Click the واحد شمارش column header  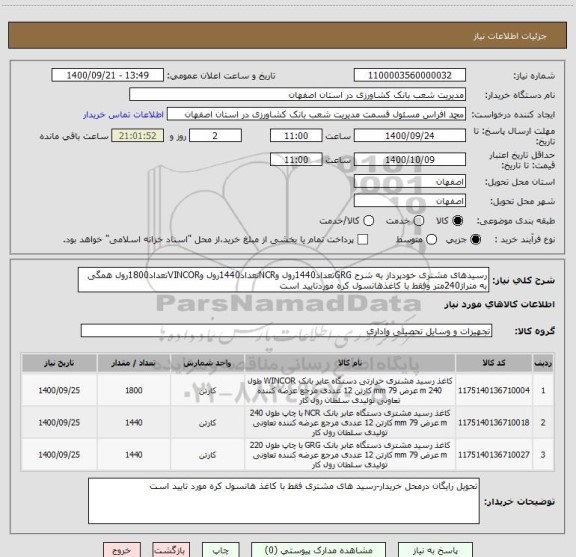pyautogui.click(x=208, y=363)
